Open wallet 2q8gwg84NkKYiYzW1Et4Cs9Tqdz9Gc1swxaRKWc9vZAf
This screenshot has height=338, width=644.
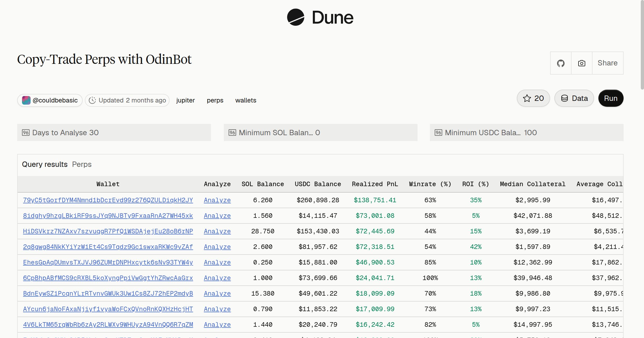(108, 247)
